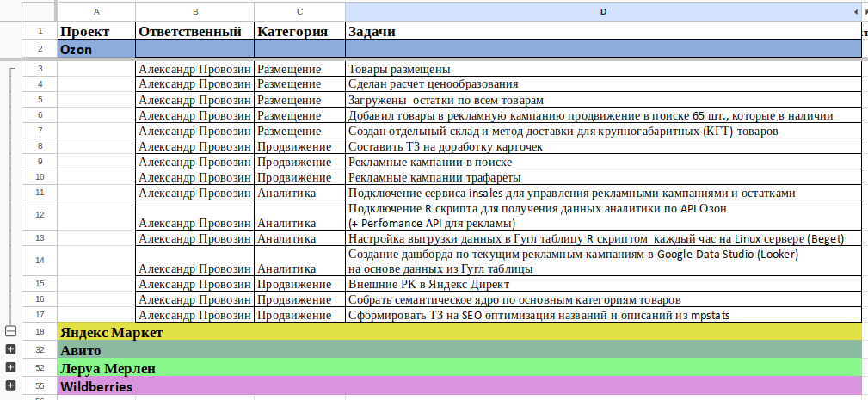Expand the Авито row group
The width and height of the screenshot is (868, 400).
point(10,349)
